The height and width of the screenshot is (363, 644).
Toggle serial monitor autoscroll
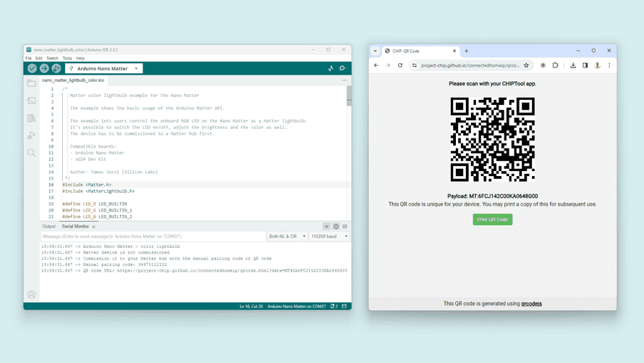(327, 227)
